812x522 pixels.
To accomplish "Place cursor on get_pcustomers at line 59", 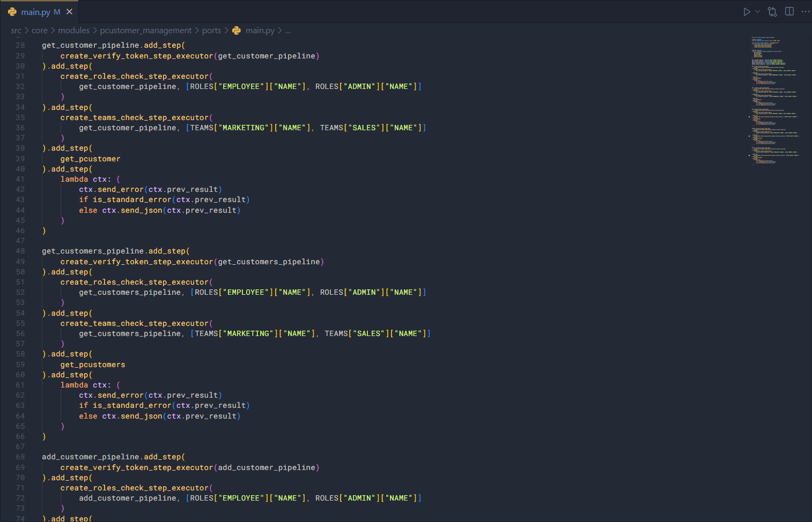I will tap(93, 364).
